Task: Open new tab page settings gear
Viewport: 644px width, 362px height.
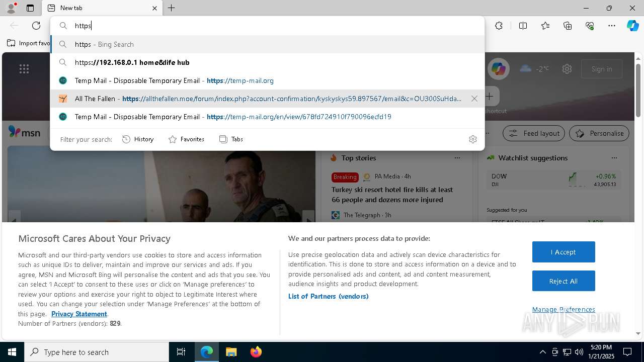Action: pyautogui.click(x=567, y=69)
